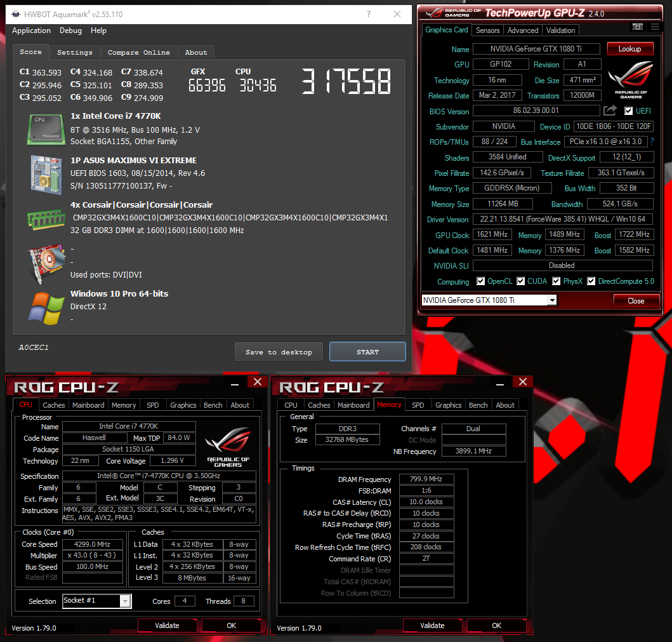Open the GPU selection dropdown in GPU-Z

[552, 300]
